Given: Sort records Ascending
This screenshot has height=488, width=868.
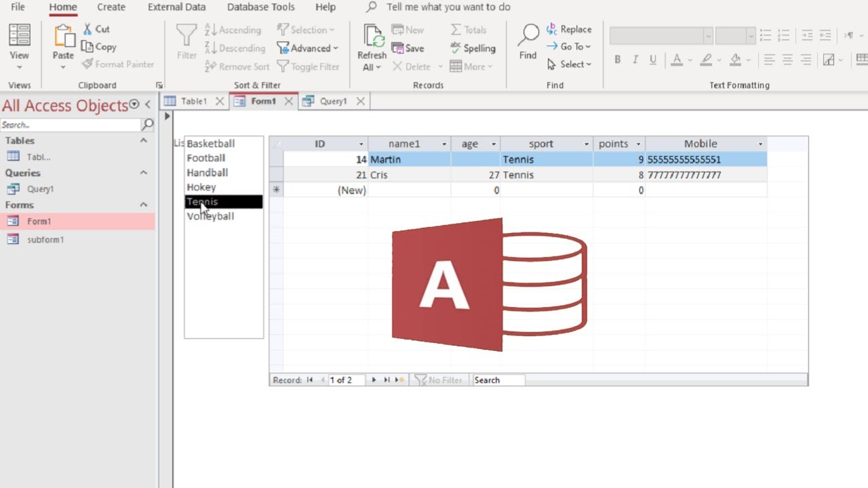Looking at the screenshot, I should coord(233,30).
